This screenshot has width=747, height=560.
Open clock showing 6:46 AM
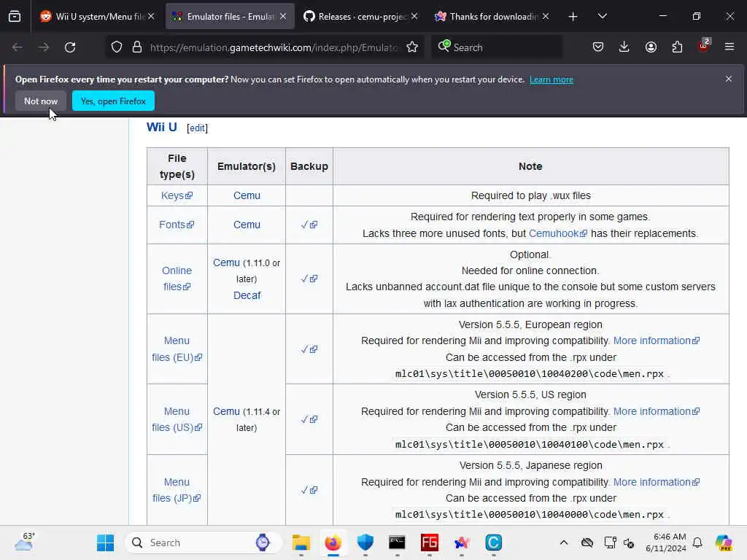point(665,542)
